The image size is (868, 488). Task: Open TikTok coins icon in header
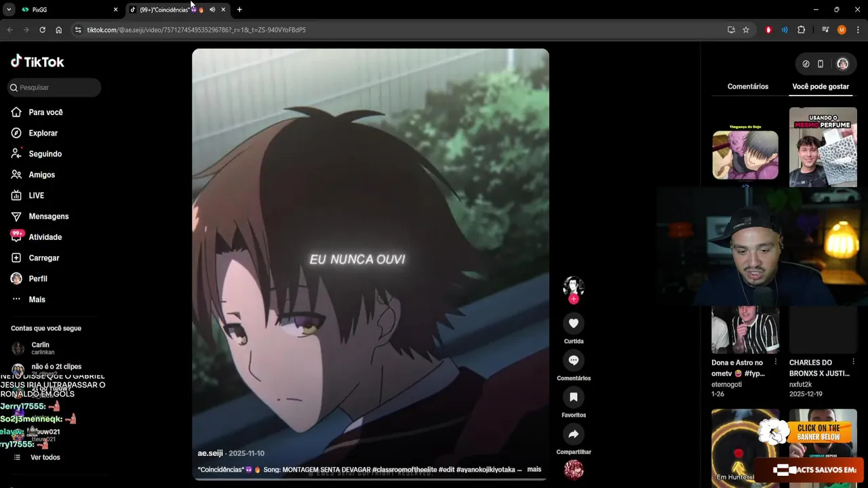(x=806, y=64)
